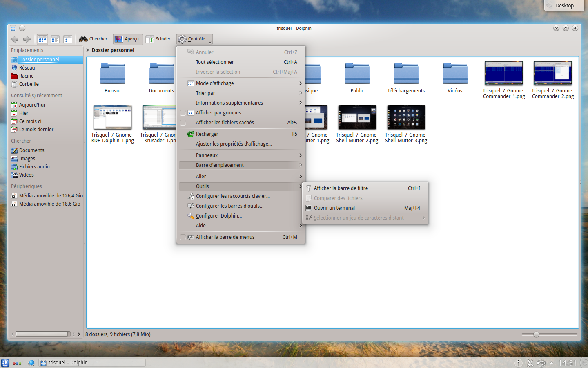Toggle Afficher la barre de menus checkbox

183,237
